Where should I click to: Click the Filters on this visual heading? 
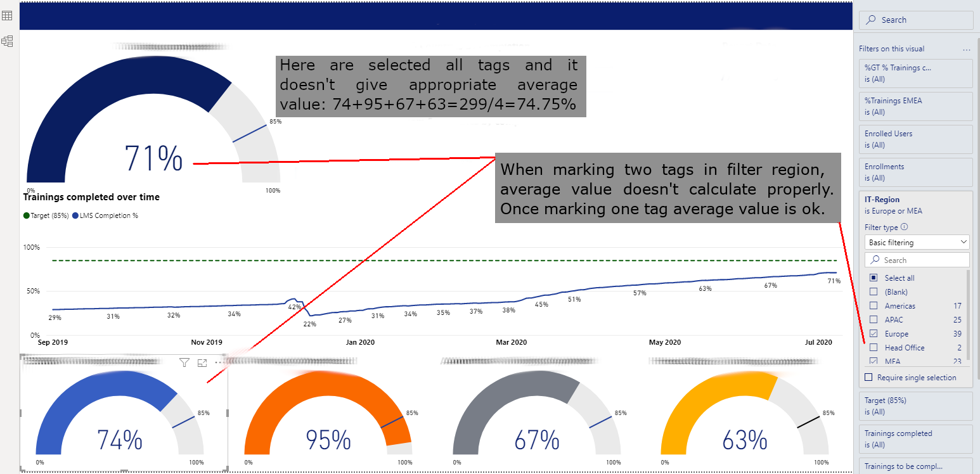tap(891, 49)
